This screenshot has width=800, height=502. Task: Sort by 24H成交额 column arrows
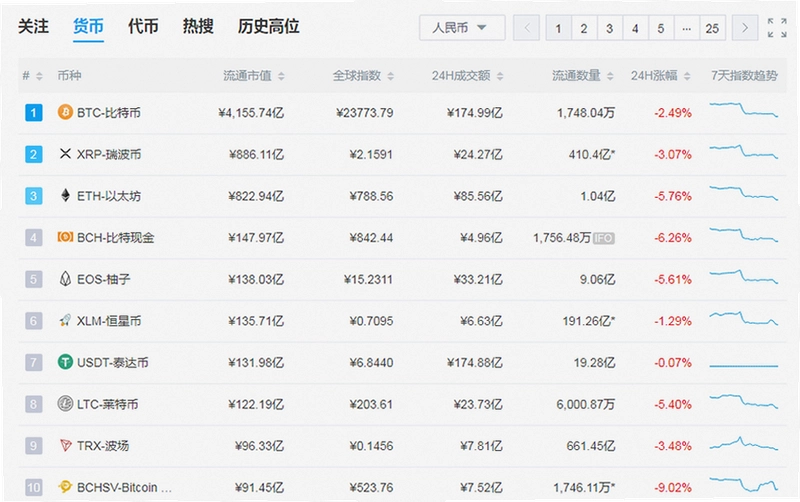[x=500, y=76]
